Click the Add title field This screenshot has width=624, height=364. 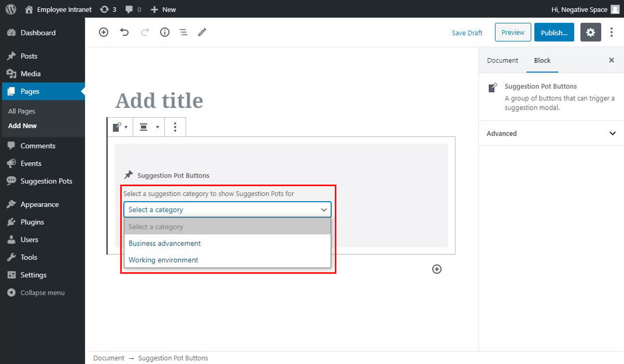[x=159, y=100]
